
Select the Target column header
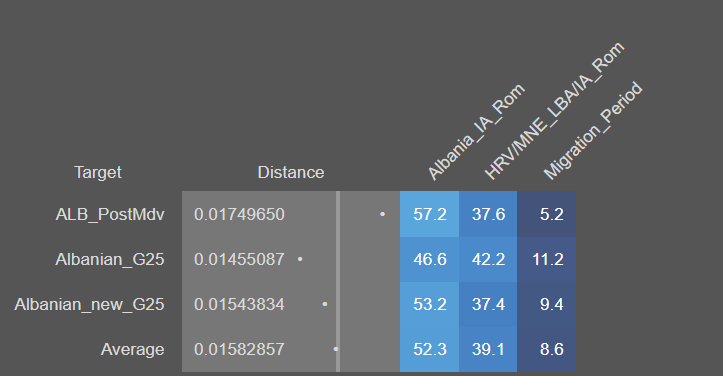(98, 172)
